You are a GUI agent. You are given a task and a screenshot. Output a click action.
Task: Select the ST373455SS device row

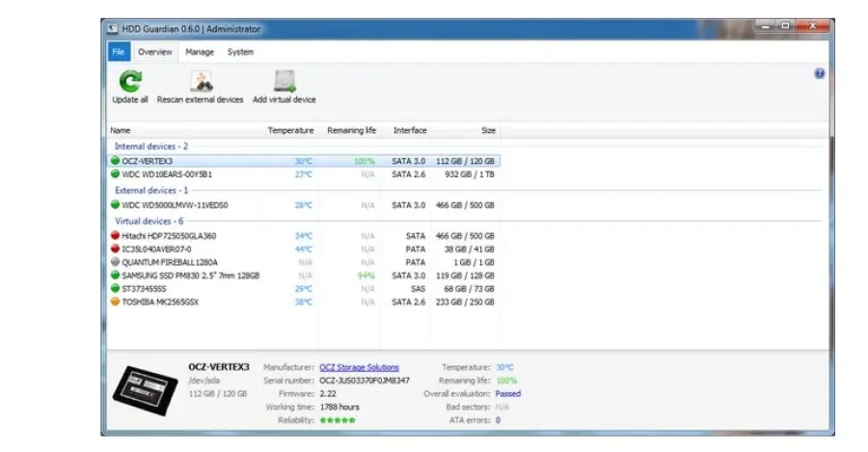point(304,288)
